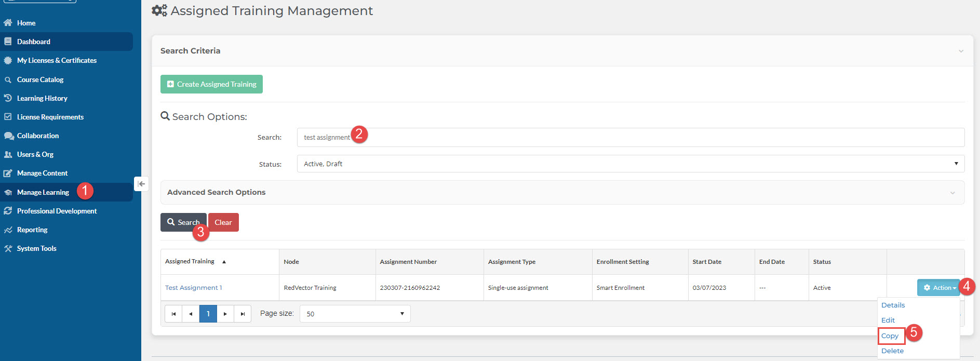
Task: Go to the last results page
Action: coord(243,314)
